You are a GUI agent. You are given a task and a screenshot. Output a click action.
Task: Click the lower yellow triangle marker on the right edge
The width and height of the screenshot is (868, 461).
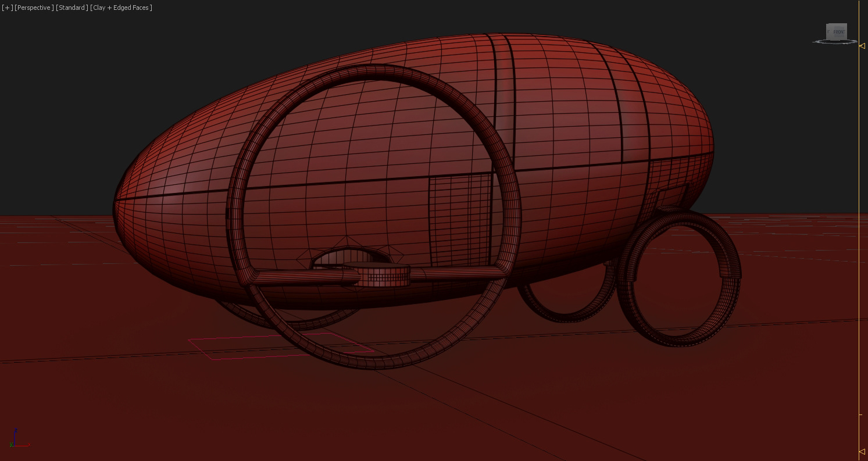click(862, 452)
